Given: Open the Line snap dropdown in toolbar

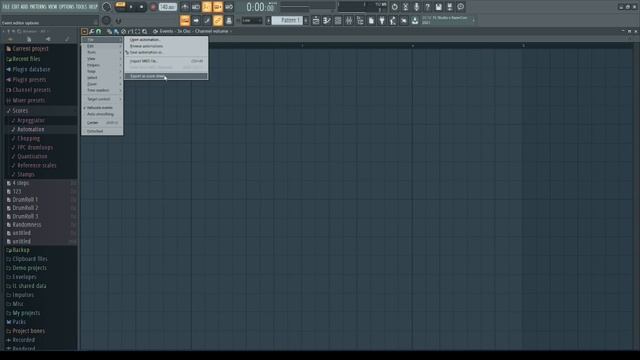Looking at the screenshot, I should tap(252, 20).
